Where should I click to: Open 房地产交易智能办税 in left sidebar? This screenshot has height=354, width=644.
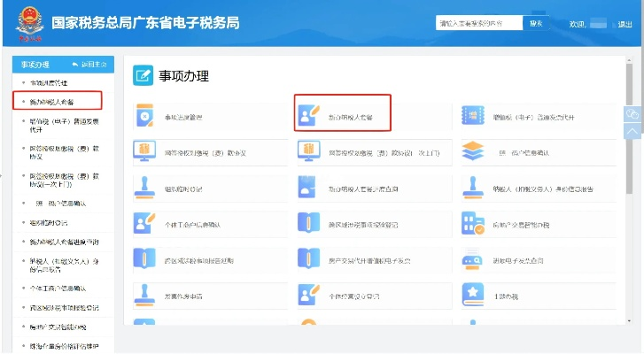[x=58, y=327]
